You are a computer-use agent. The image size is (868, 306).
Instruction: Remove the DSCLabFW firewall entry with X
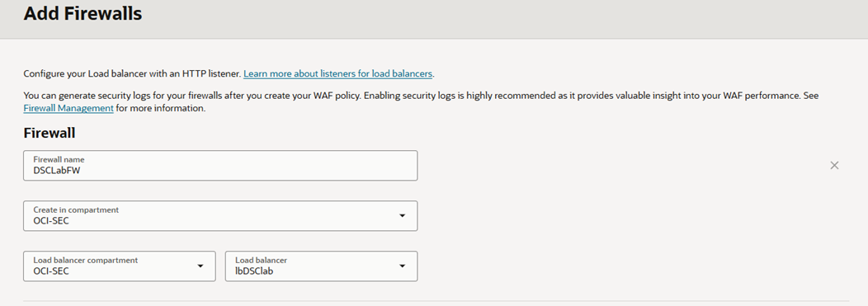(834, 166)
